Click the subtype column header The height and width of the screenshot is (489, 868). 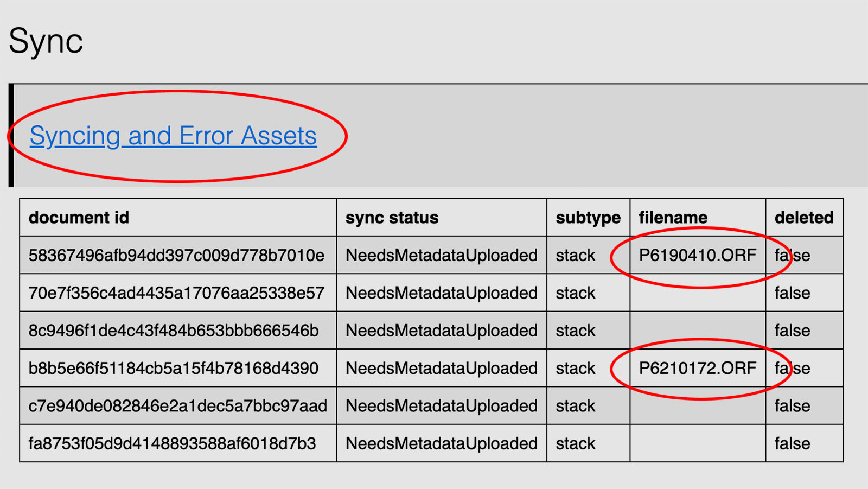pyautogui.click(x=588, y=218)
